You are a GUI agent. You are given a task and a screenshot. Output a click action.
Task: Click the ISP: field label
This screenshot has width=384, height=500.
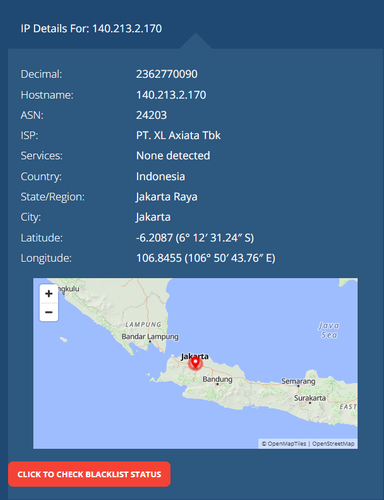click(x=29, y=135)
